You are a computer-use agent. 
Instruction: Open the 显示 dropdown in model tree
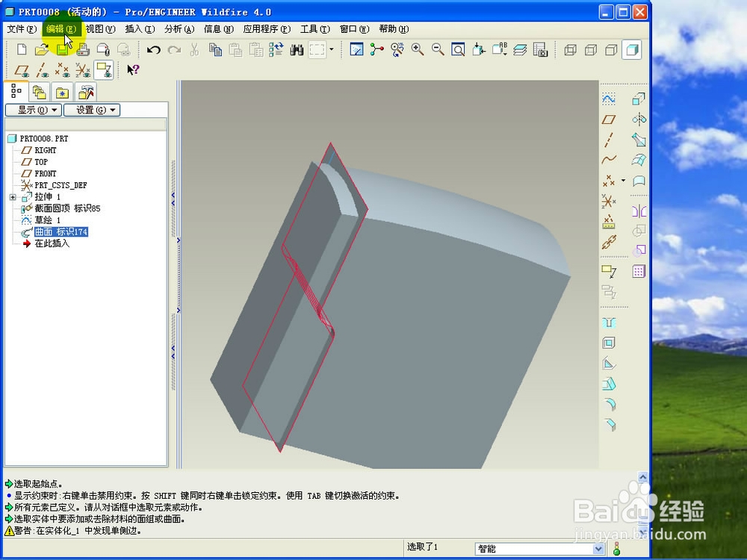(x=34, y=110)
